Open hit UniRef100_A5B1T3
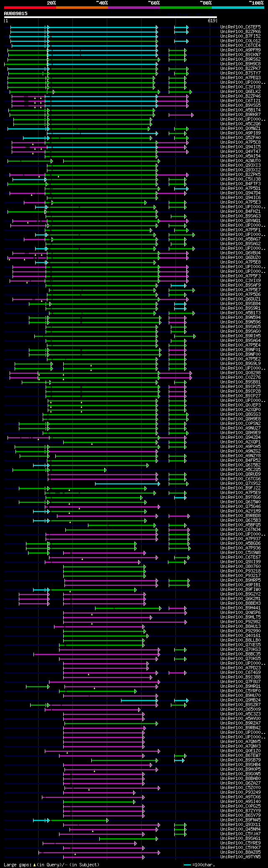The height and width of the screenshot is (868, 268). [240, 313]
